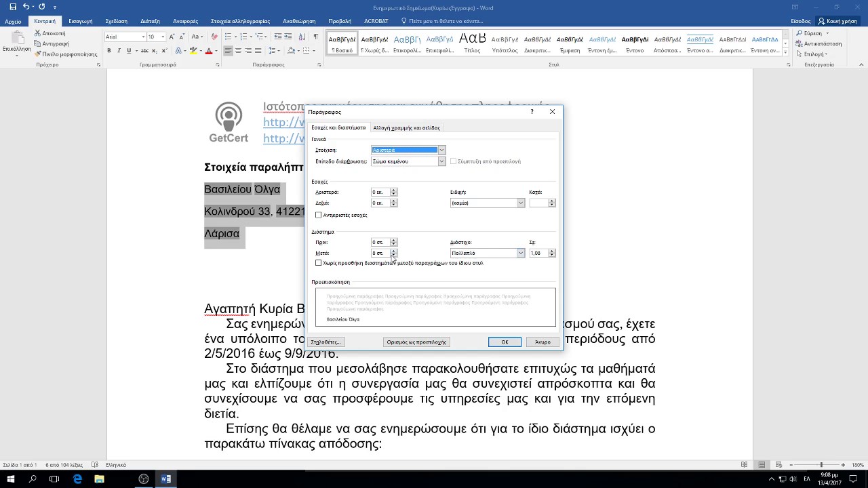Center align the paragraph text
The width and height of the screenshot is (868, 488).
click(238, 51)
